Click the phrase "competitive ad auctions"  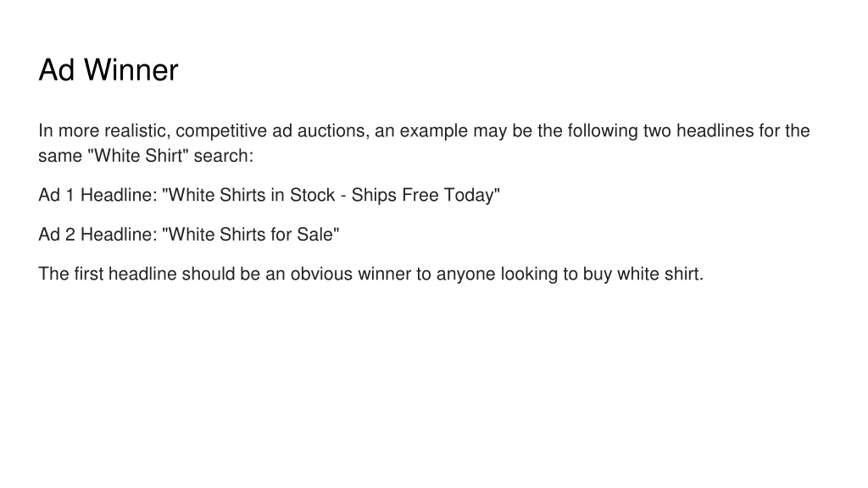(270, 131)
